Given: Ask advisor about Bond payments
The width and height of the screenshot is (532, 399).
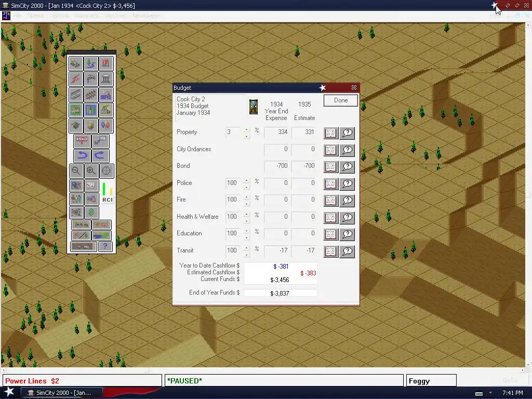Looking at the screenshot, I should (347, 167).
